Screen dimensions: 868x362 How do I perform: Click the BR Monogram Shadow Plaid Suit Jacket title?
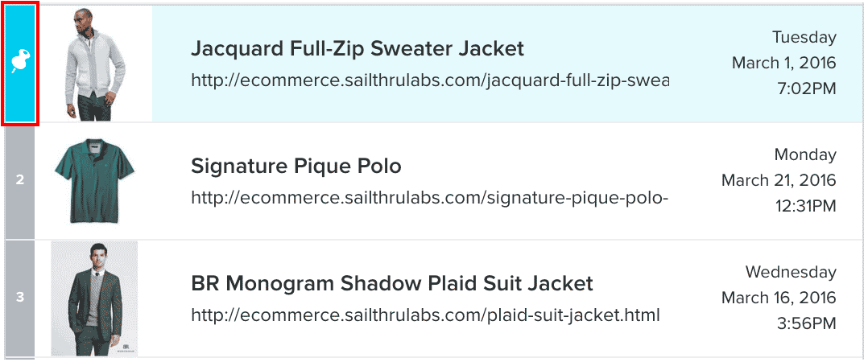[x=392, y=283]
